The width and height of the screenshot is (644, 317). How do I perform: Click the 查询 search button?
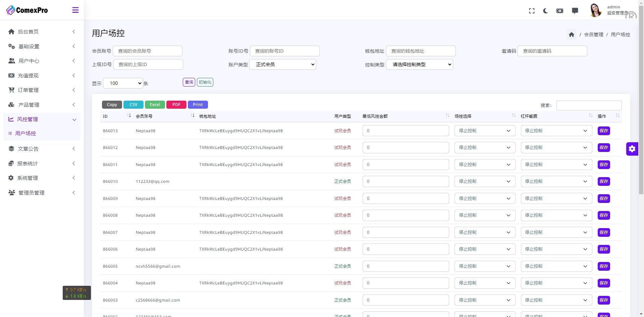coord(189,82)
